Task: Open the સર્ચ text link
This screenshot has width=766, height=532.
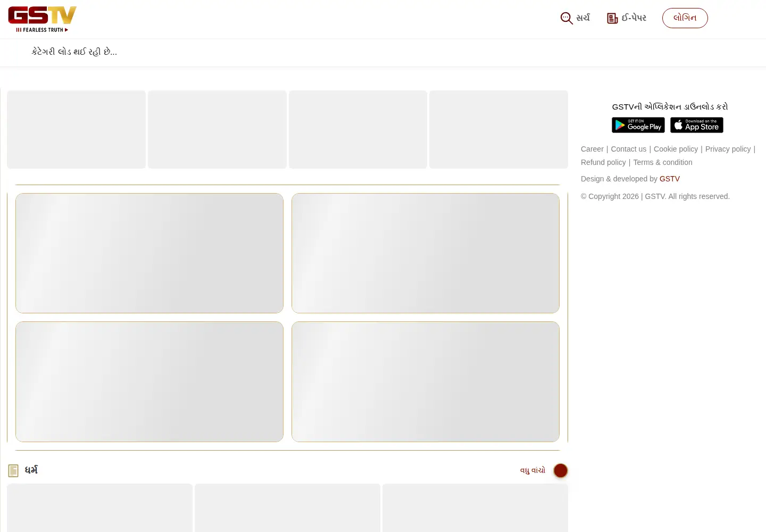Action: click(583, 18)
